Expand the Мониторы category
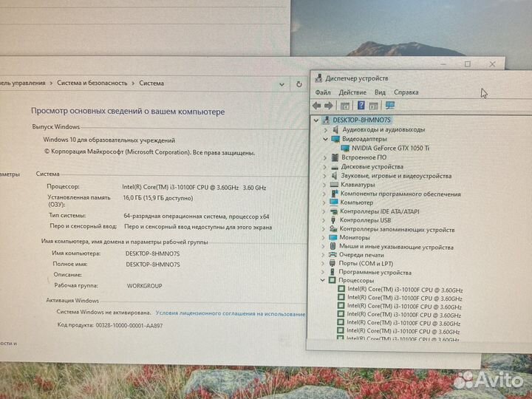 point(324,238)
